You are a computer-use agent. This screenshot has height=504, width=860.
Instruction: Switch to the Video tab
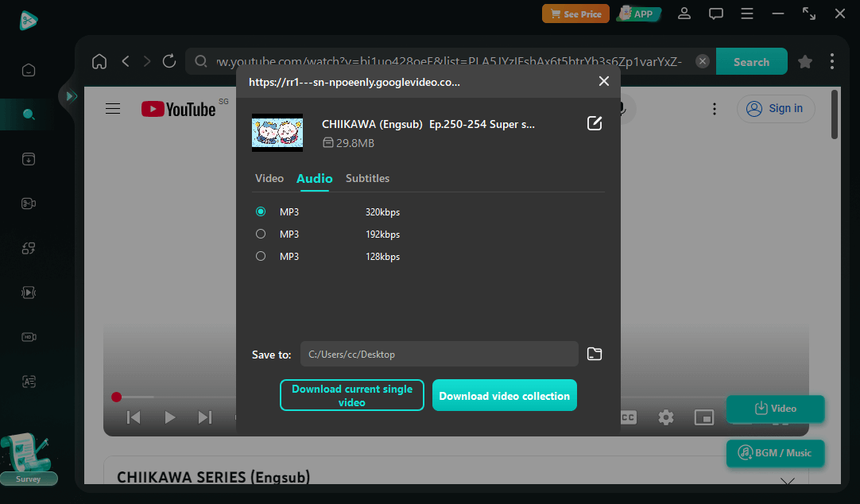269,178
